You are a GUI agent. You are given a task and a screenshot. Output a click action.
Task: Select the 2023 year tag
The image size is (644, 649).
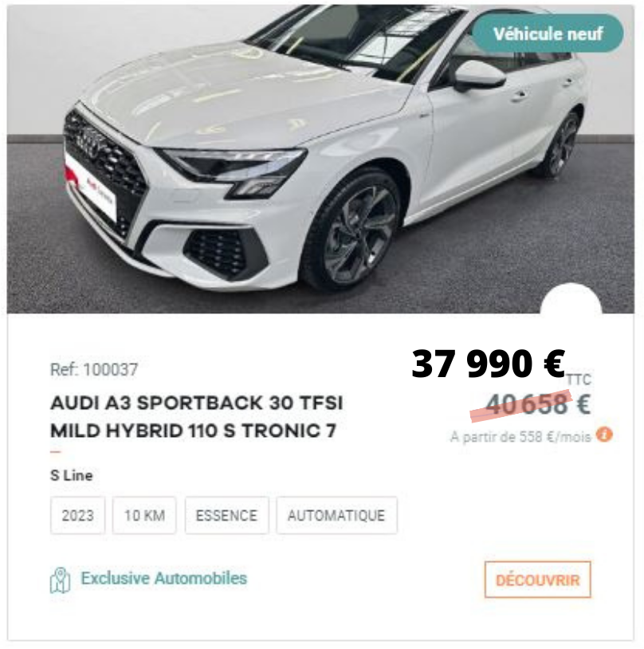pyautogui.click(x=78, y=515)
